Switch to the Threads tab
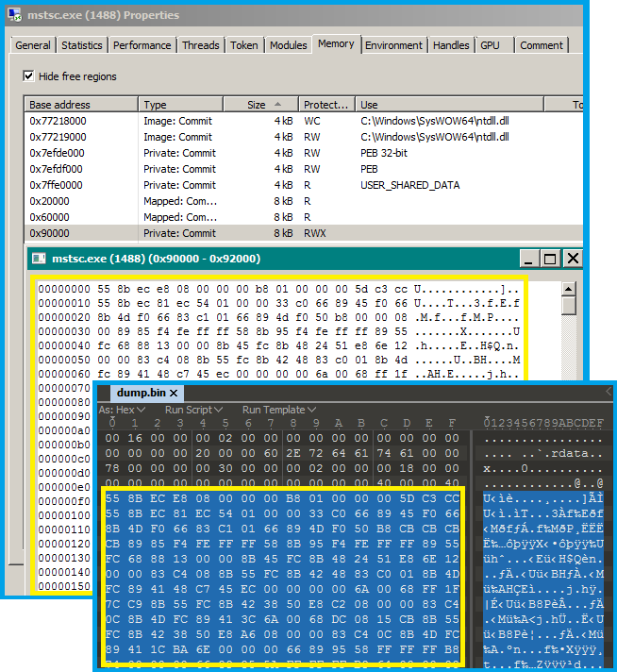The image size is (617, 672). (200, 45)
